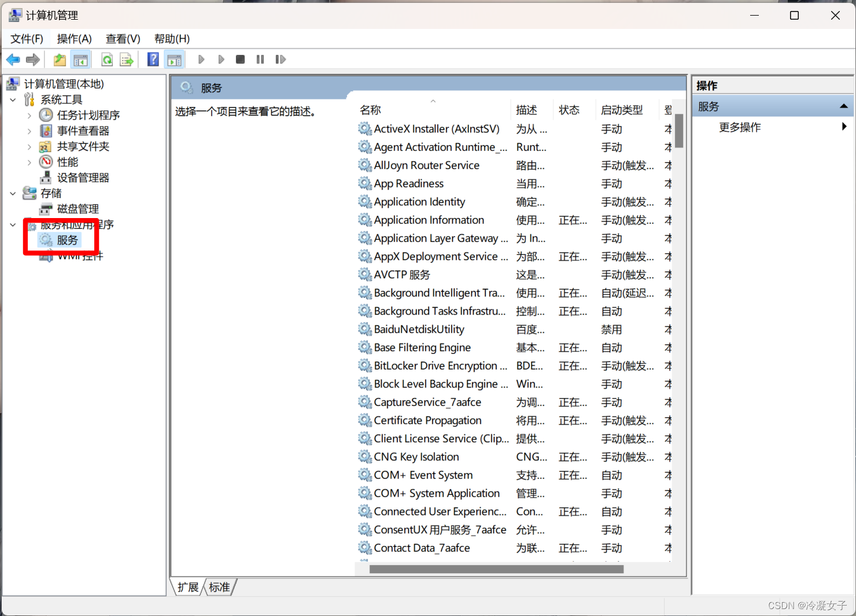Click the Pause service icon

[260, 60]
